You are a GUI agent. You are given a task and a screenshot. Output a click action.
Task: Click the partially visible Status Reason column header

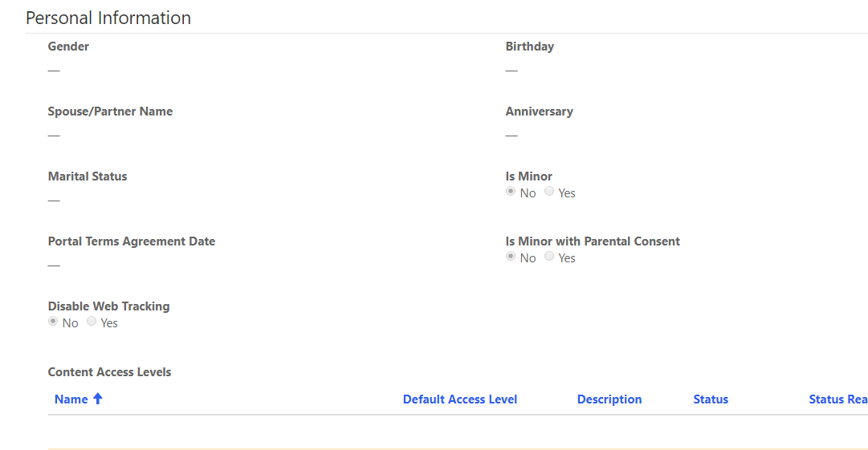pos(837,399)
